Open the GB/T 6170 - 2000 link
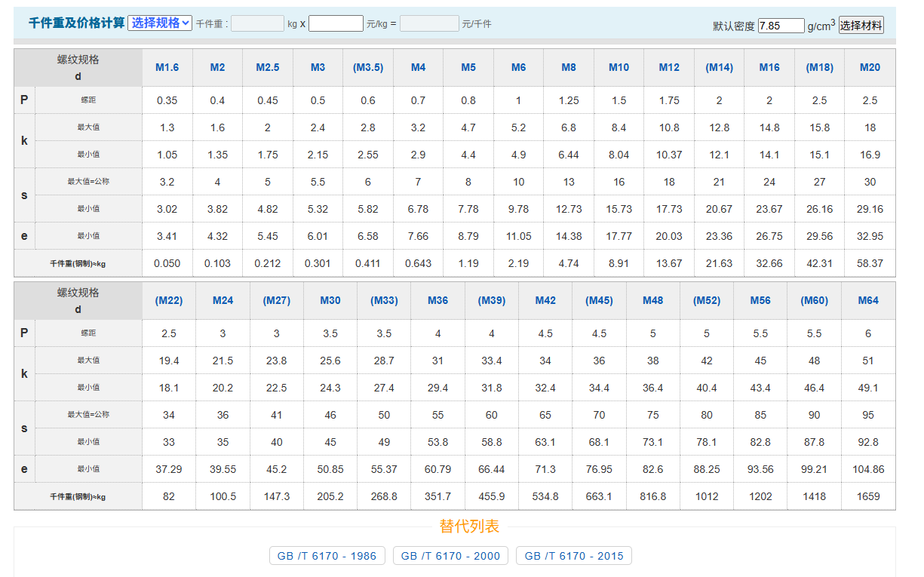The width and height of the screenshot is (924, 577). click(450, 556)
